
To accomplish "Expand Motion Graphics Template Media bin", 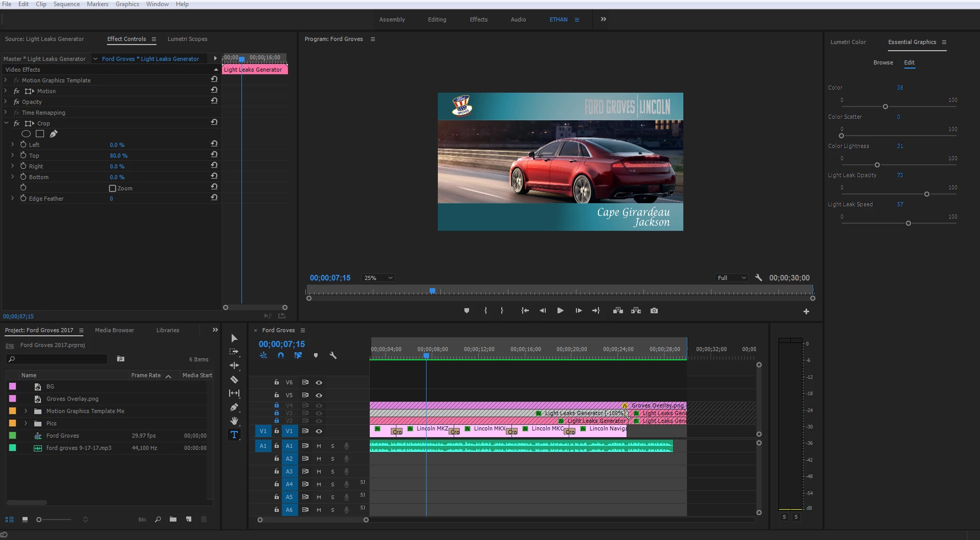I will point(26,411).
